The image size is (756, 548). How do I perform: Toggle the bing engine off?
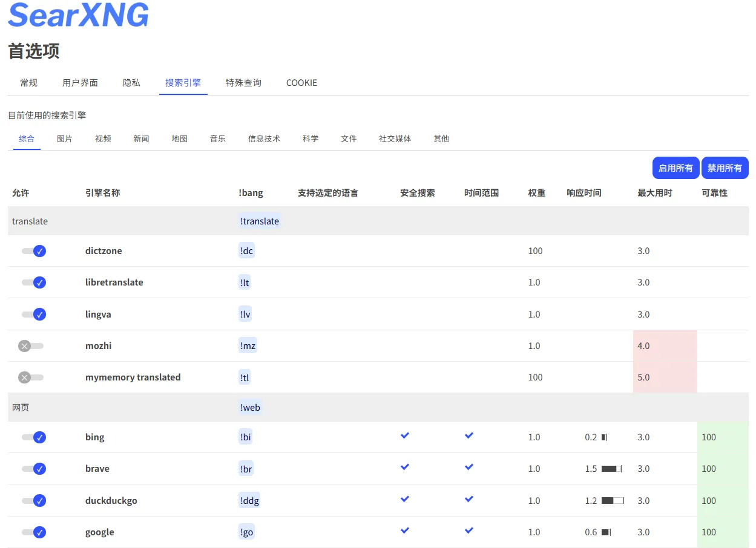pyautogui.click(x=34, y=437)
